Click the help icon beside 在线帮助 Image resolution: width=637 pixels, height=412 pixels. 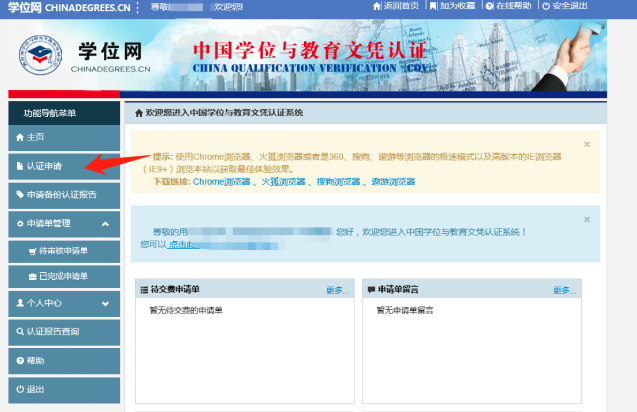click(490, 6)
